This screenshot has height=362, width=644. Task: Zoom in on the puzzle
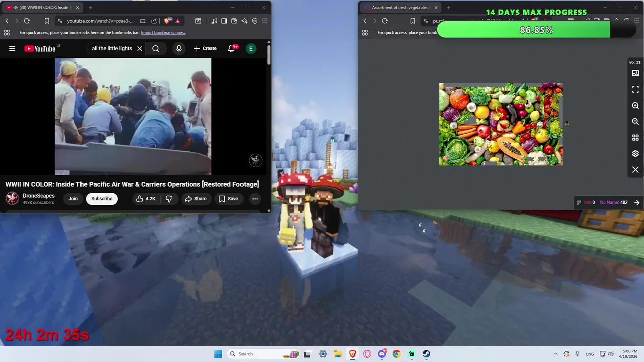635,106
